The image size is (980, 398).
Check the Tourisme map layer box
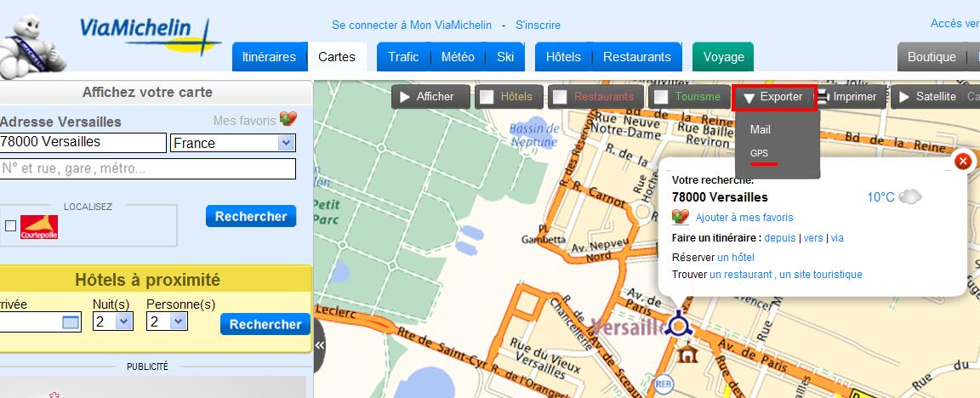pos(660,97)
